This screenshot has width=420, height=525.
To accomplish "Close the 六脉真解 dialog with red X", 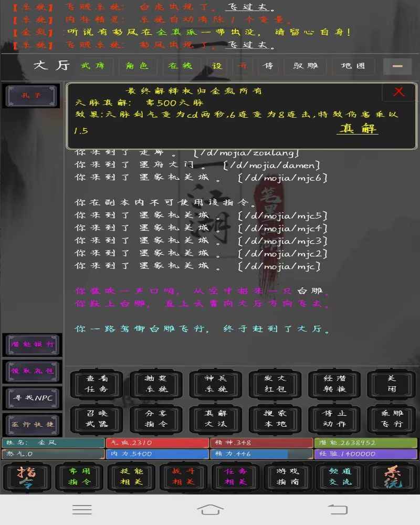I will [x=398, y=91].
